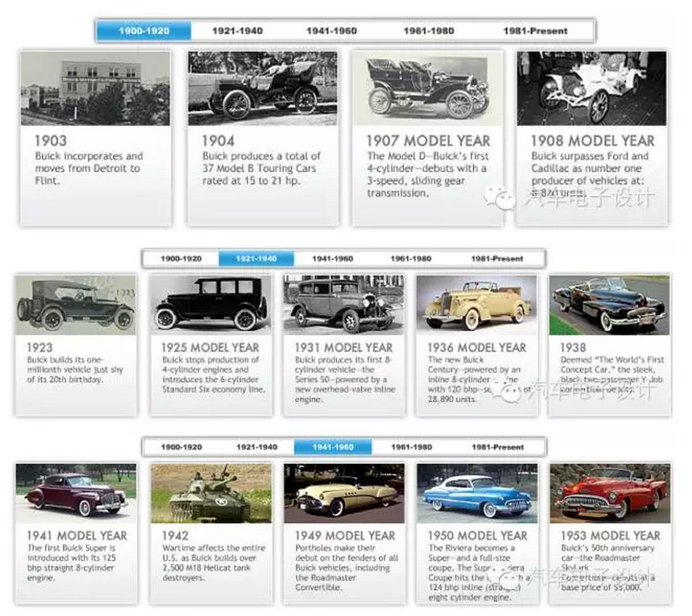
Task: Click the 1938 heading text
Action: click(x=573, y=347)
